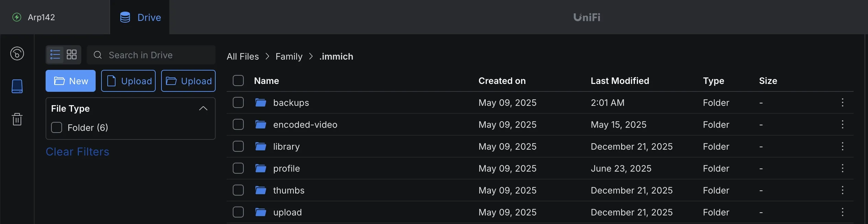Click the search magnifier icon in Drive search

(x=98, y=55)
